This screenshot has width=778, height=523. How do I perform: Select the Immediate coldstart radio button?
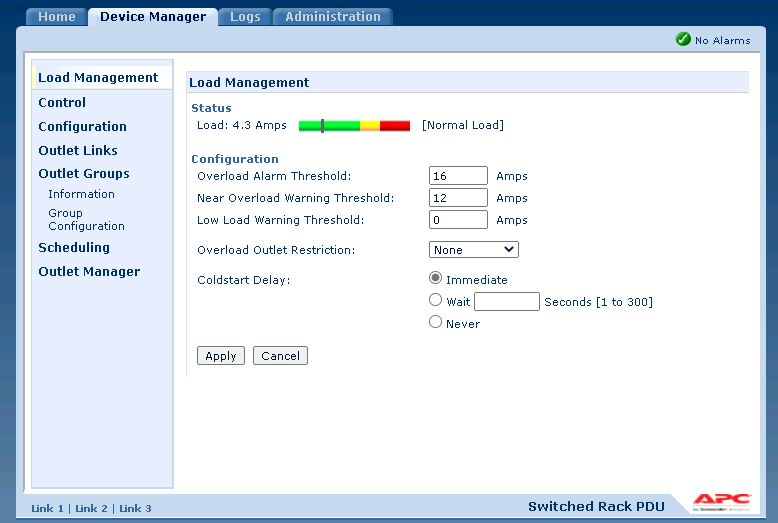coord(435,278)
